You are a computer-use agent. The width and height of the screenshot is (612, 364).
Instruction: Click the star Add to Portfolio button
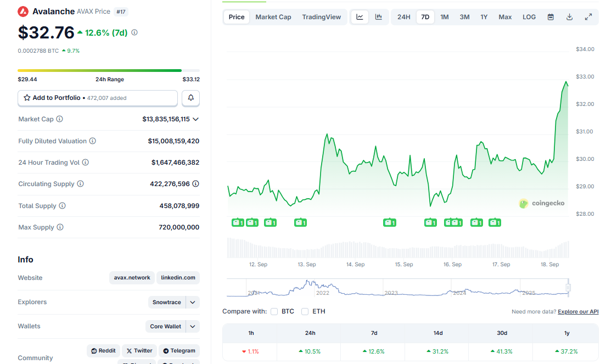click(x=98, y=98)
